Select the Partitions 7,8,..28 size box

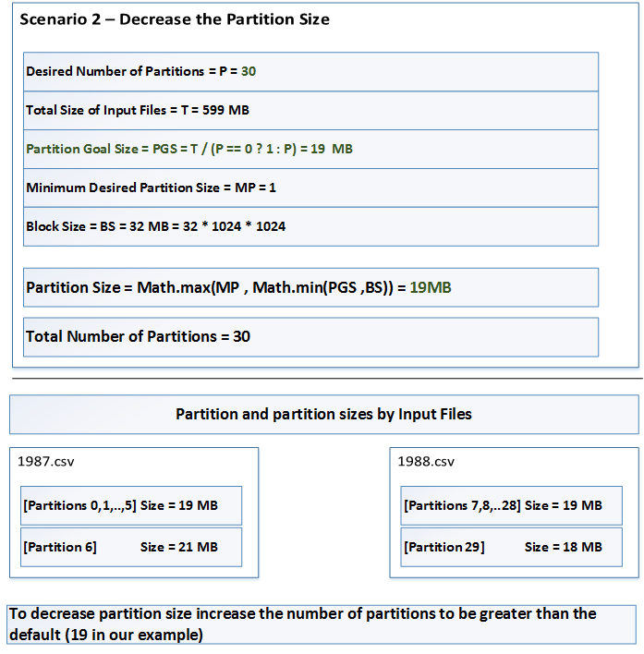[511, 505]
